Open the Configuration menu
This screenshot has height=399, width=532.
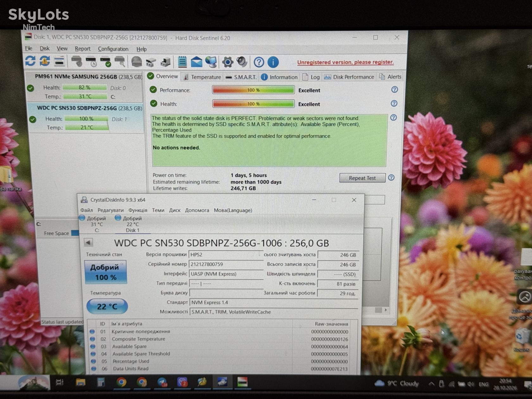113,49
